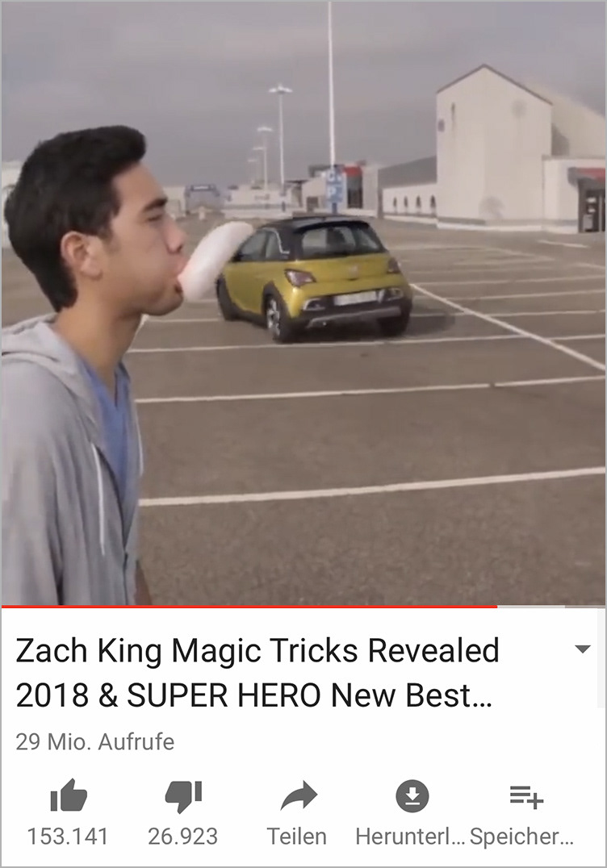Expand the video description arrow
607x868 pixels.
coord(583,649)
